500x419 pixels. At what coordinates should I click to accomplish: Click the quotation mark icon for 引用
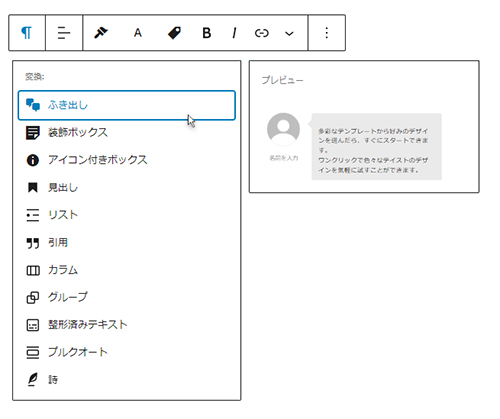tap(33, 243)
